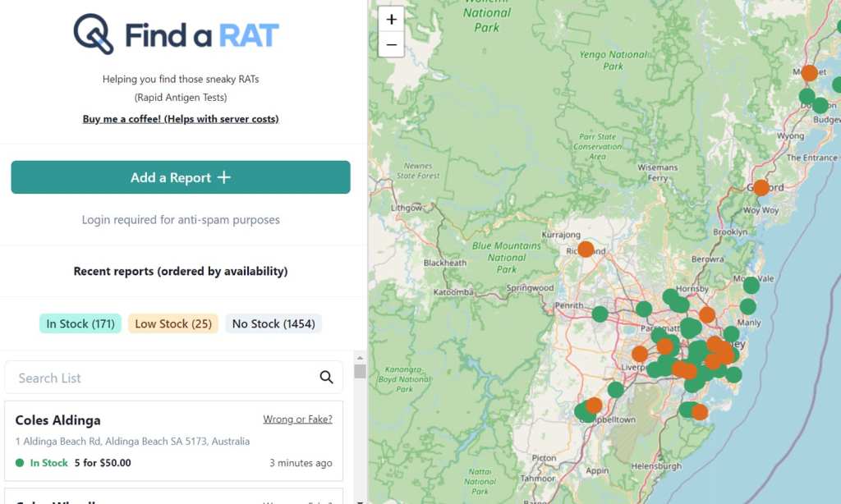Click the map zoom out minus button
This screenshot has height=504, width=841.
[391, 44]
